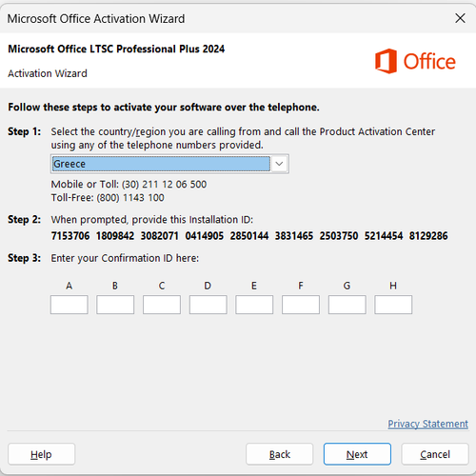Screen dimensions: 476x476
Task: Select Installation ID group 5214454
Action: click(x=384, y=236)
